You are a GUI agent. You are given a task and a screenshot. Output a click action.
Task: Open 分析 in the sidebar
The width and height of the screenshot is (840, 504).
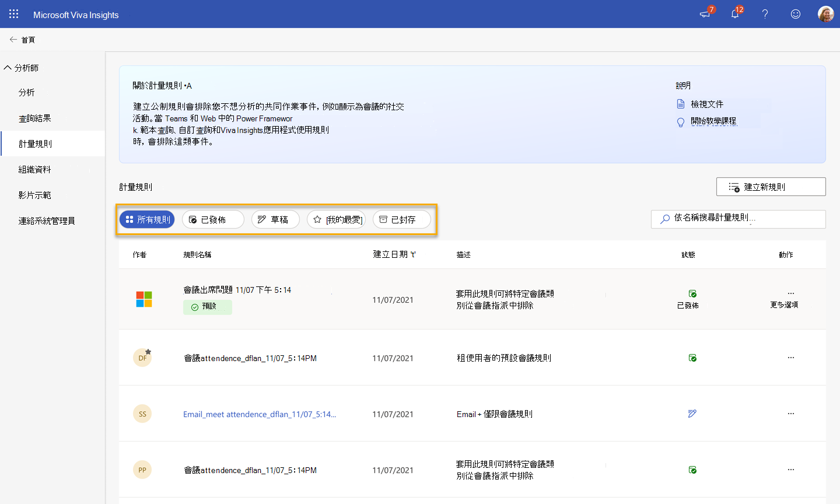[26, 92]
